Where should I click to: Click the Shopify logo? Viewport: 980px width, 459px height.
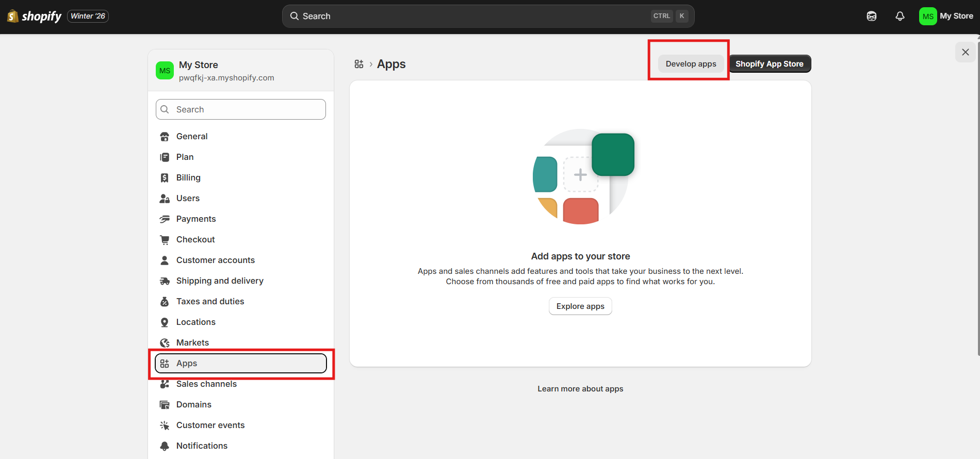click(x=34, y=16)
